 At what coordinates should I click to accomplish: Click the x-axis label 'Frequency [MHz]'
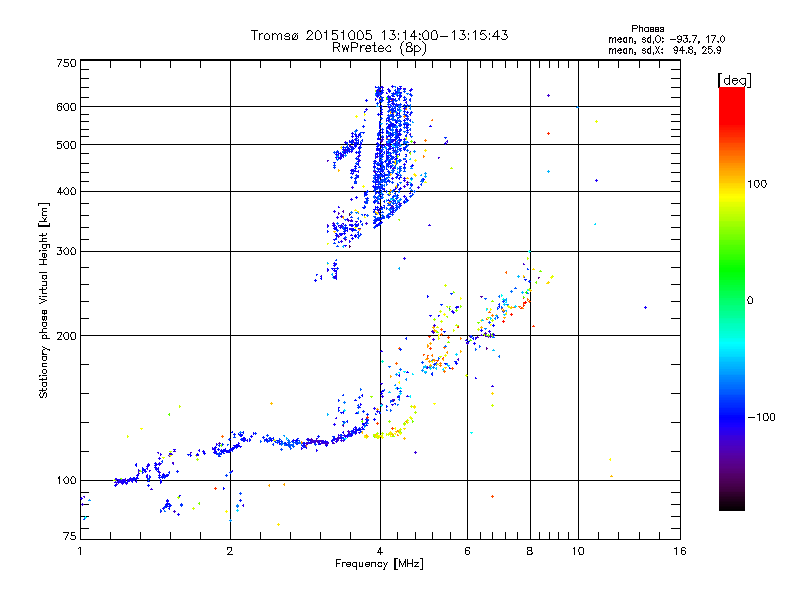(x=379, y=564)
